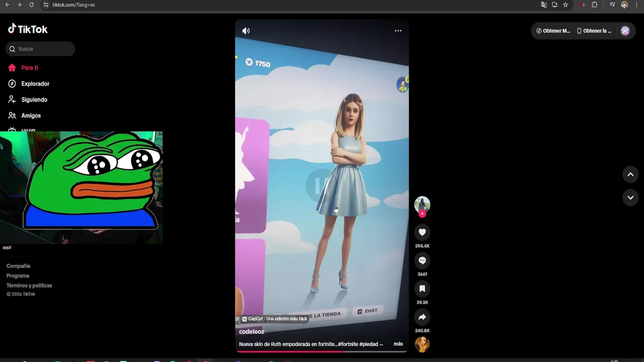Click the video to toggle pause

click(321, 186)
